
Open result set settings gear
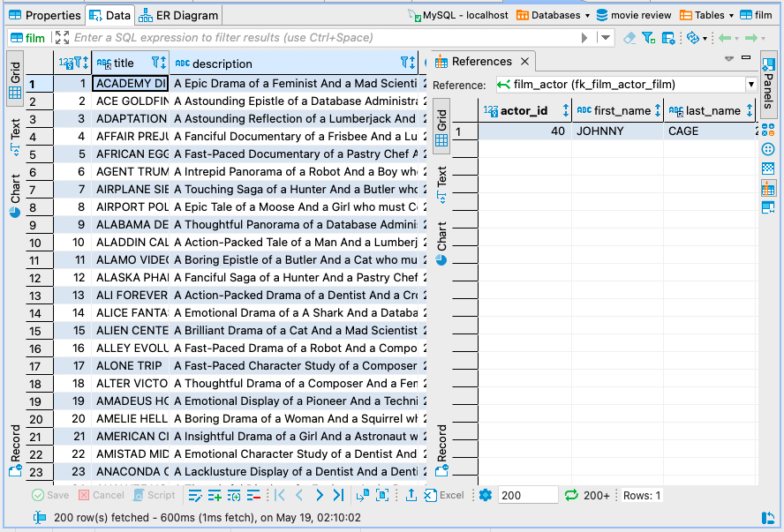(x=486, y=495)
